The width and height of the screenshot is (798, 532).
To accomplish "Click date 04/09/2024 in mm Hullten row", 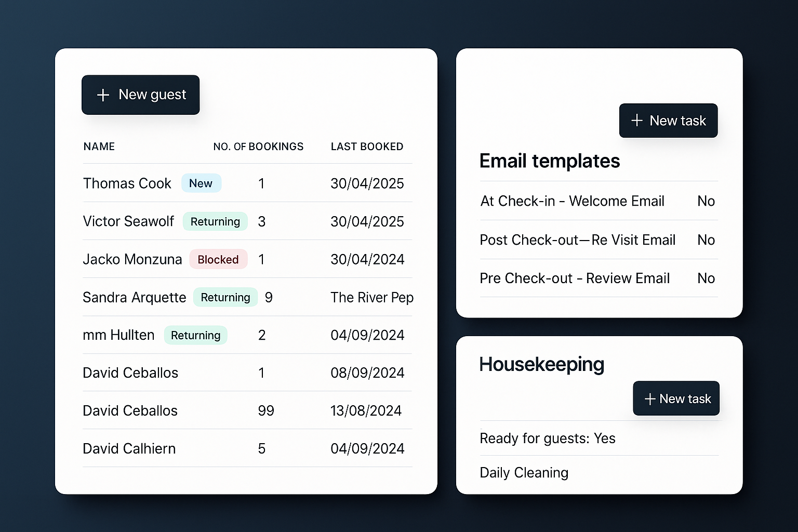I will [x=367, y=335].
